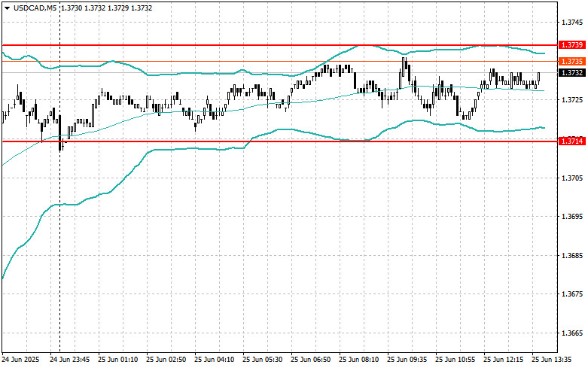Click the 1.3685 price scale value

click(572, 256)
